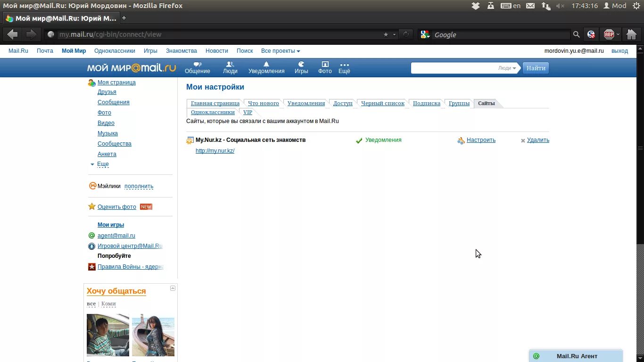Image resolution: width=644 pixels, height=362 pixels.
Task: Click the star icon beside Оценить фото
Action: coord(92,206)
